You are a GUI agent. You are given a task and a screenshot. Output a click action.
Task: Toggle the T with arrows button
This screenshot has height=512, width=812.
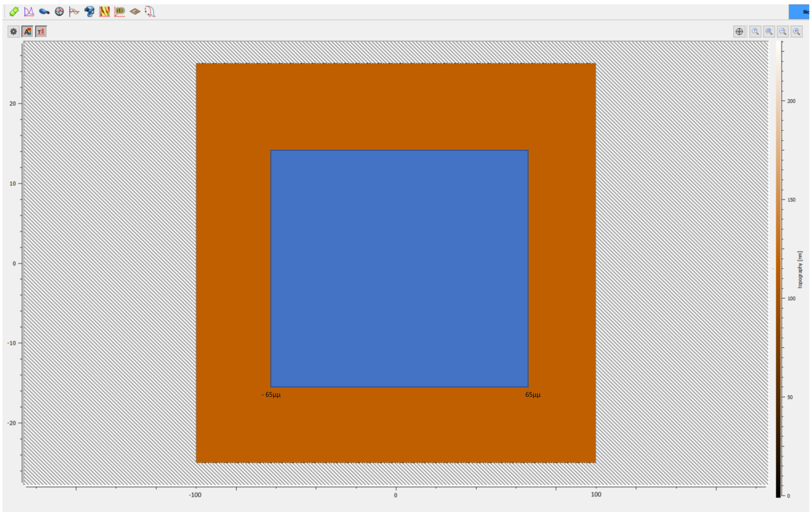(x=41, y=32)
